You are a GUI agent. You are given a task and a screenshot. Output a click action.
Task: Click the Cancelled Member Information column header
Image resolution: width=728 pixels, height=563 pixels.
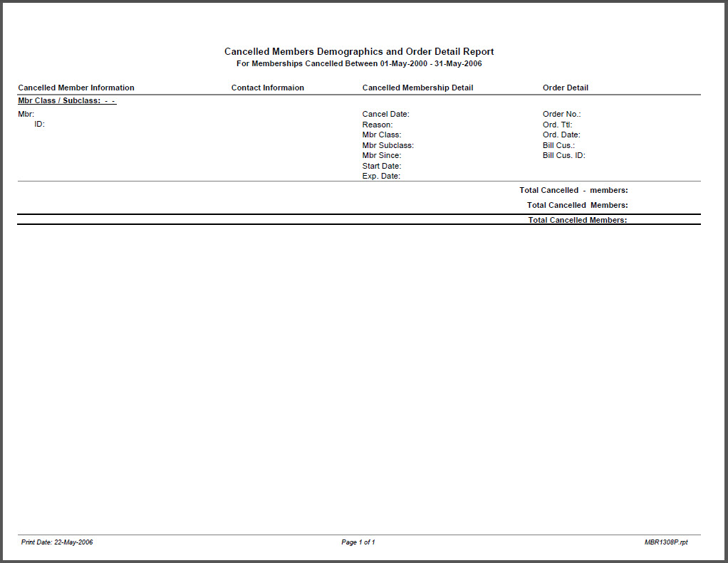(76, 88)
